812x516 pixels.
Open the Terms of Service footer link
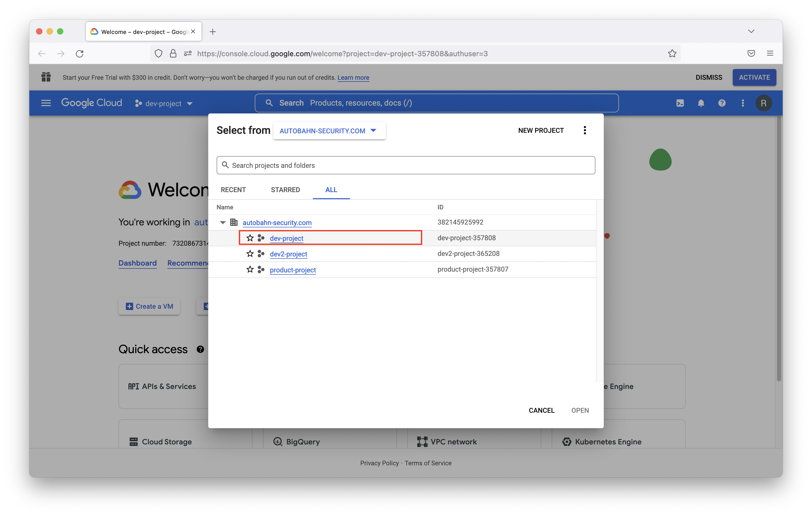(428, 463)
